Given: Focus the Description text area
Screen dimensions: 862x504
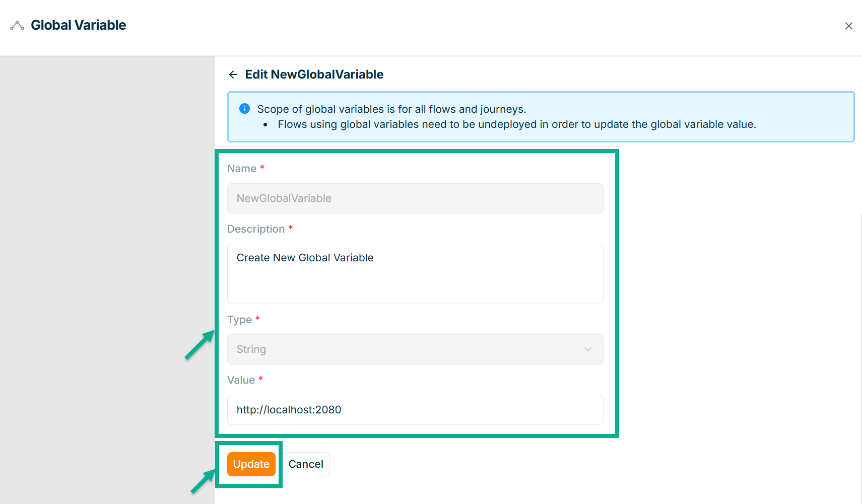Looking at the screenshot, I should [x=415, y=273].
